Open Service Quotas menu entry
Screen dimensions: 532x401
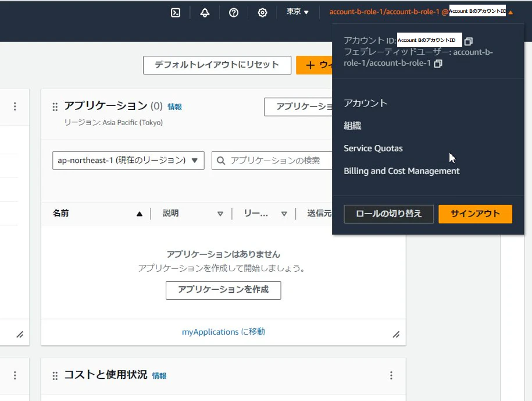(373, 148)
